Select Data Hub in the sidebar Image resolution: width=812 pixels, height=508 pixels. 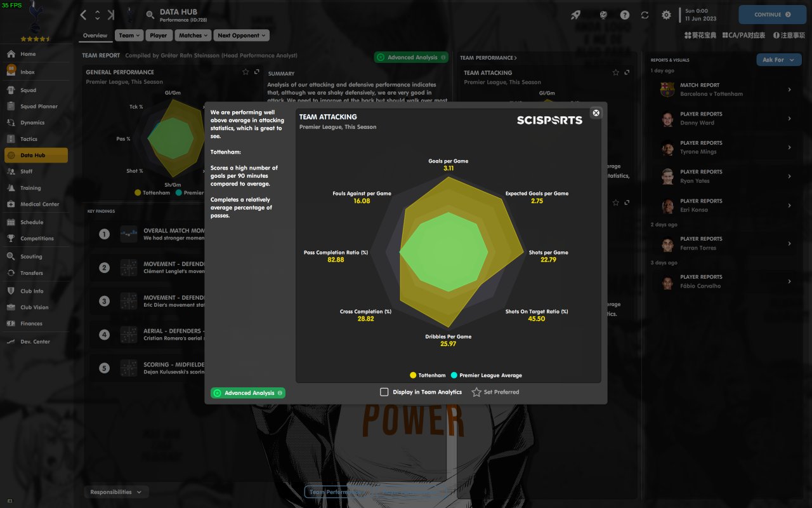pyautogui.click(x=36, y=156)
